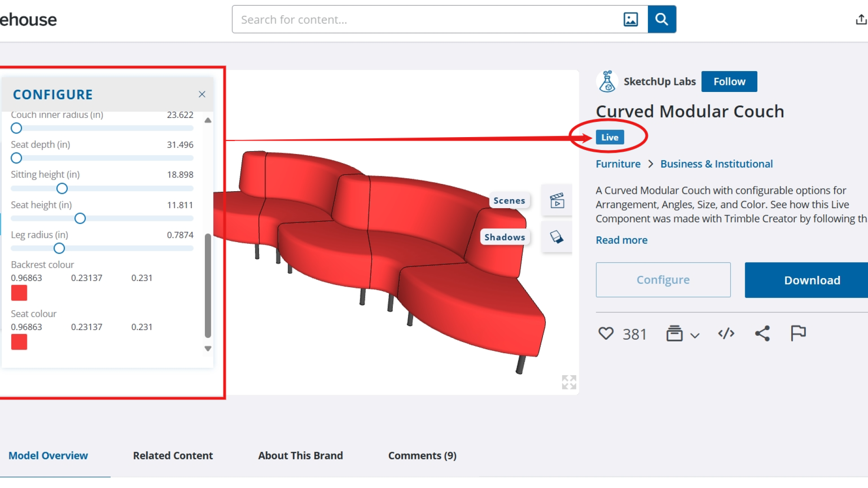
Task: Switch to the Related Content tab
Action: tap(173, 455)
